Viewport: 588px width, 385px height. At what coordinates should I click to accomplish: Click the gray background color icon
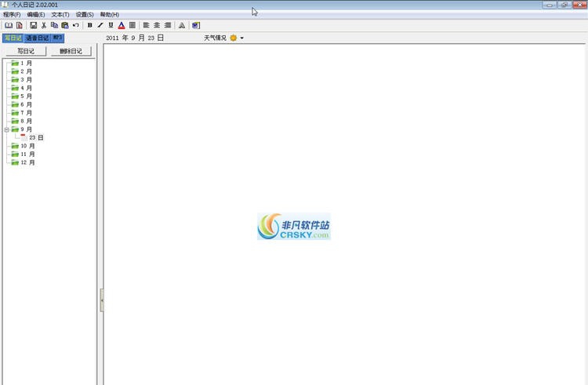pos(132,25)
